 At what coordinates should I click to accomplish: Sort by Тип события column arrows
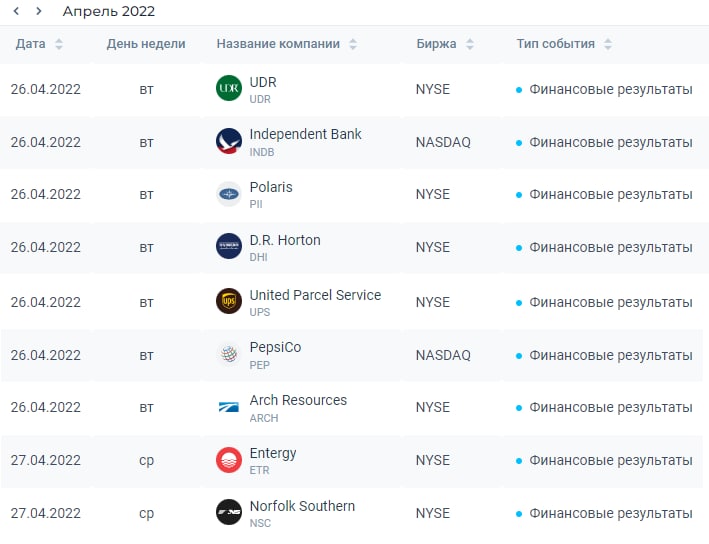click(608, 44)
